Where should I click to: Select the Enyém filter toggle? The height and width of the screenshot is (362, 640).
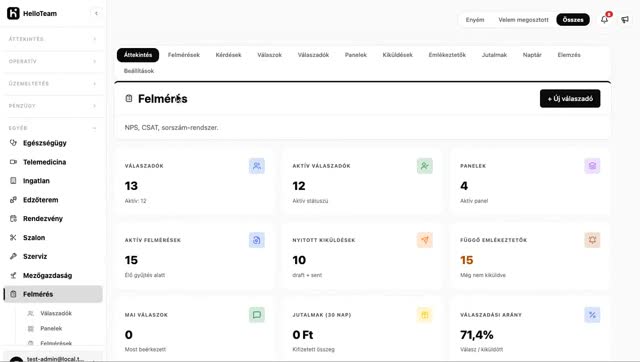[475, 20]
